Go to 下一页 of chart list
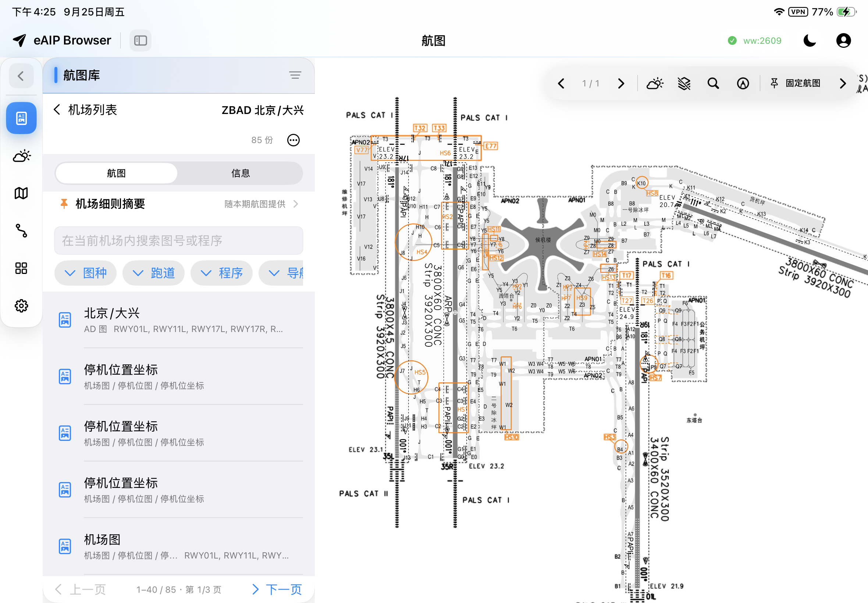Image resolution: width=868 pixels, height=603 pixels. [277, 589]
